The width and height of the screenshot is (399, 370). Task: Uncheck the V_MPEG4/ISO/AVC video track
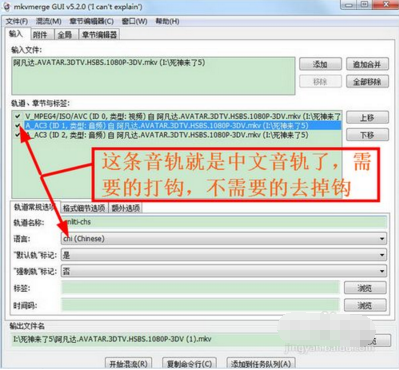[18, 116]
